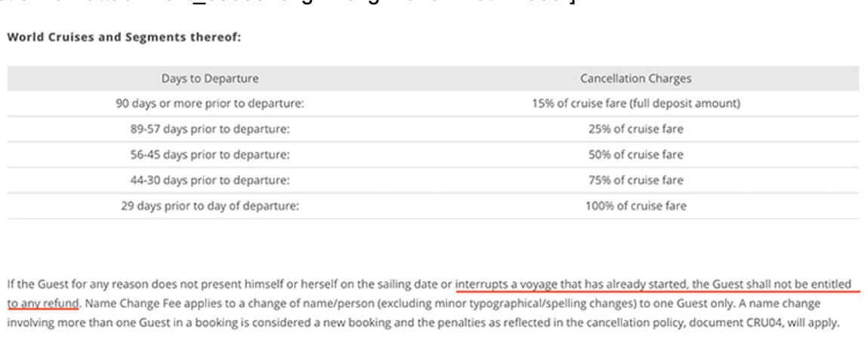Click '29 days prior to day of departure' cell
868x345 pixels.
[210, 205]
